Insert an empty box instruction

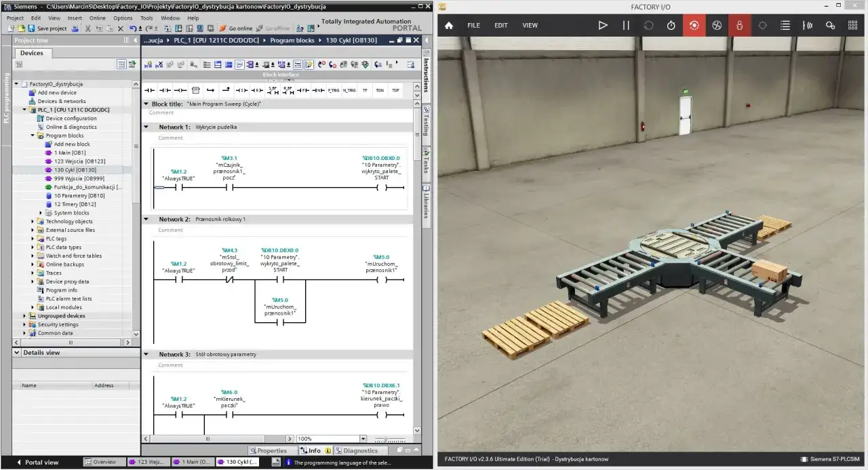[x=196, y=90]
